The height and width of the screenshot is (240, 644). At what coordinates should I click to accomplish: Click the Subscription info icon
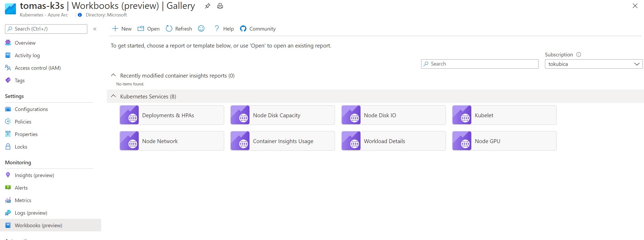(579, 55)
